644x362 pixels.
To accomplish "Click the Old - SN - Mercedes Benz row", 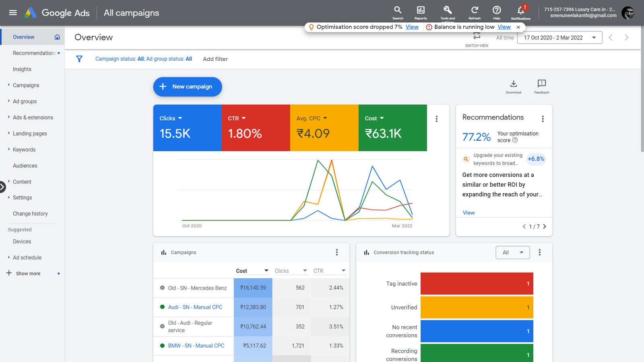I will pos(251,288).
